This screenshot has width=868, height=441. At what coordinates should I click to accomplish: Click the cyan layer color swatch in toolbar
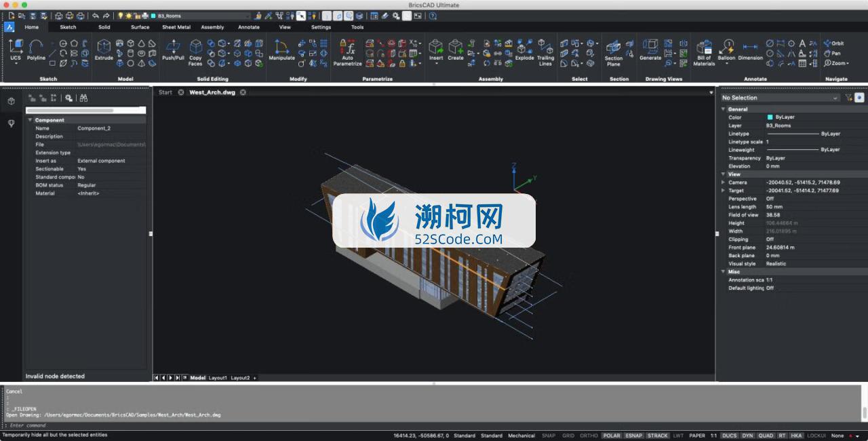click(153, 16)
